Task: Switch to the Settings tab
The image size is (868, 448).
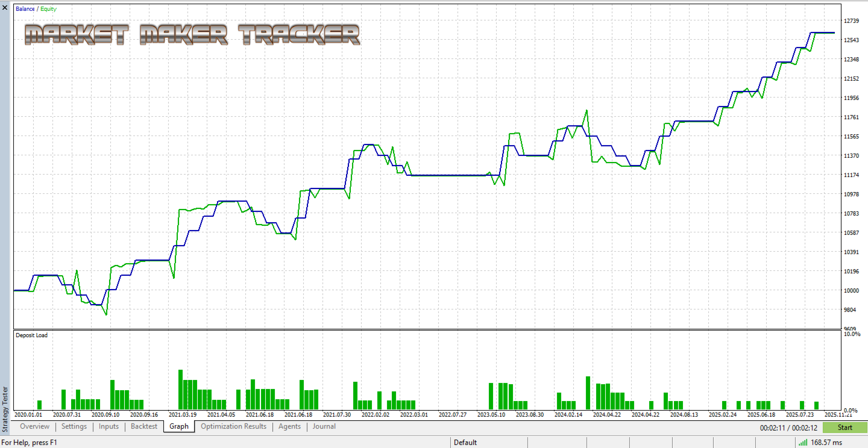Action: (x=74, y=426)
